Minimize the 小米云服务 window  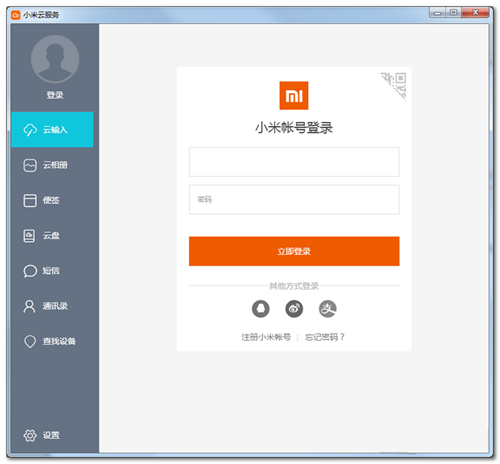[x=438, y=13]
